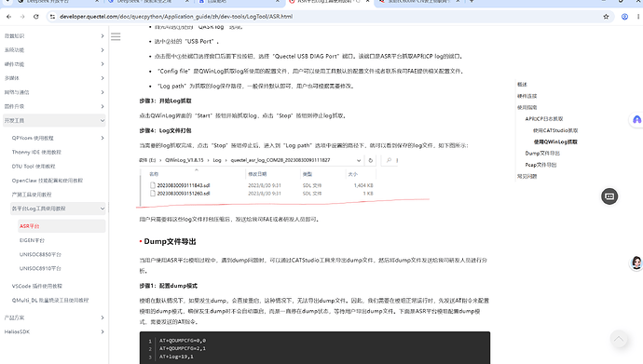This screenshot has height=364, width=643.
Task: Close the second DeepSeek tab
Action: [x=187, y=1]
